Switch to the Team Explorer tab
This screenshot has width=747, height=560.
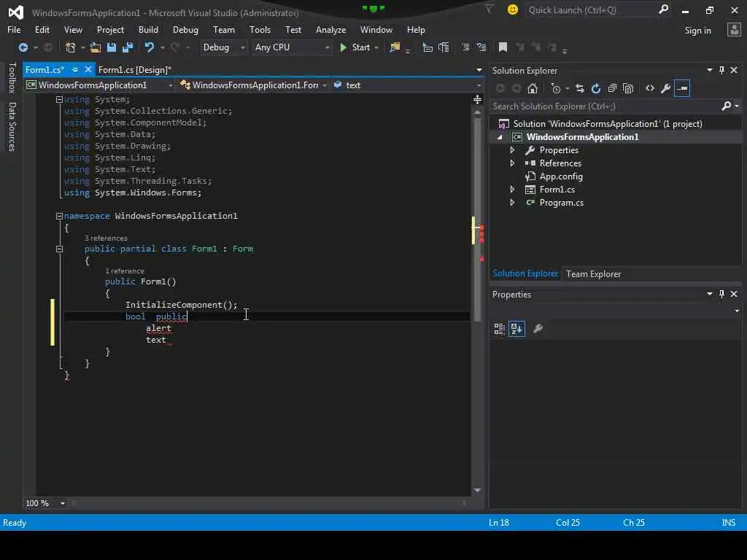click(x=593, y=274)
